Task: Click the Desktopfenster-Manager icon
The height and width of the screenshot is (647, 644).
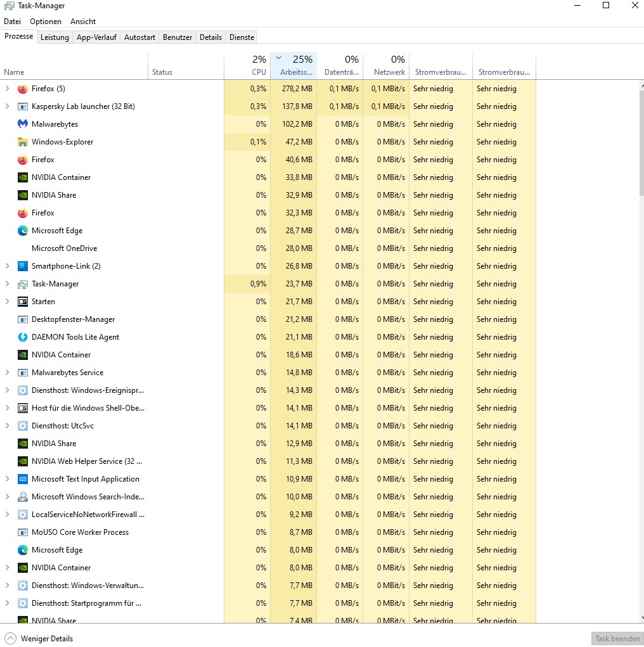Action: pyautogui.click(x=23, y=319)
